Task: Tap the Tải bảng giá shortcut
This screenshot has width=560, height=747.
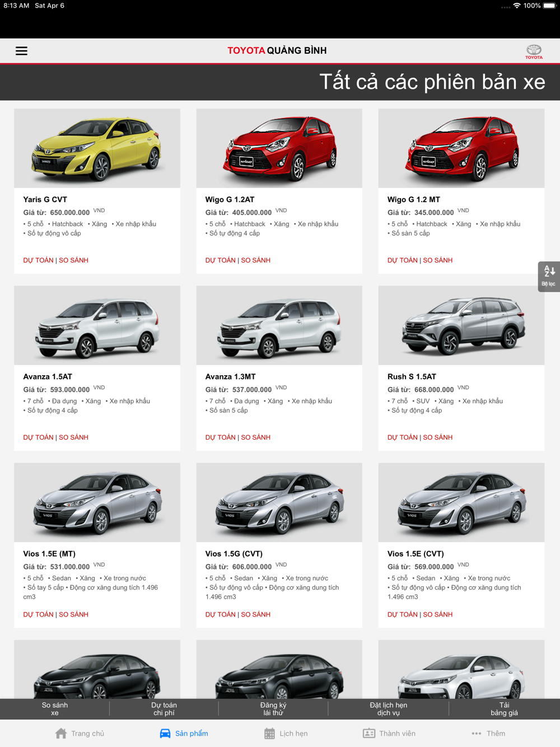Action: [505, 709]
